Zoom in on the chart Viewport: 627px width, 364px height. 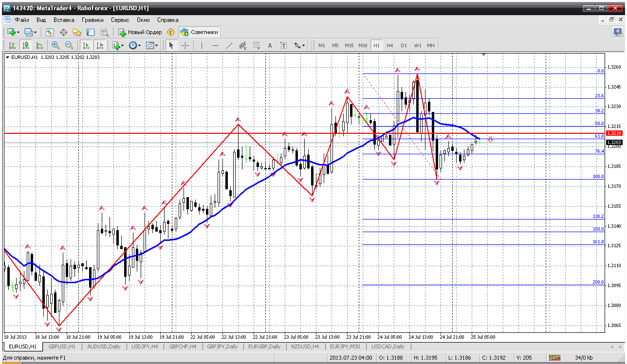point(55,45)
